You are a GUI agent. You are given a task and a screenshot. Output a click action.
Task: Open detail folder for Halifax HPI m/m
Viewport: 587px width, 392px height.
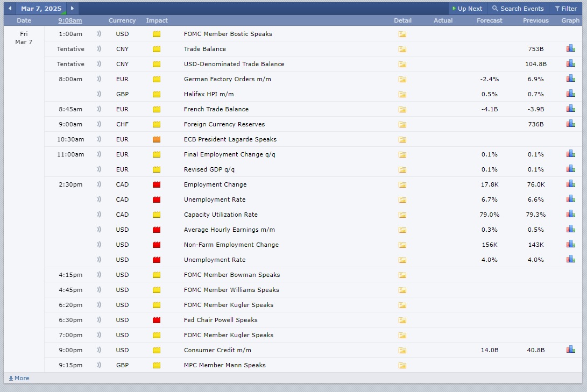(x=402, y=94)
